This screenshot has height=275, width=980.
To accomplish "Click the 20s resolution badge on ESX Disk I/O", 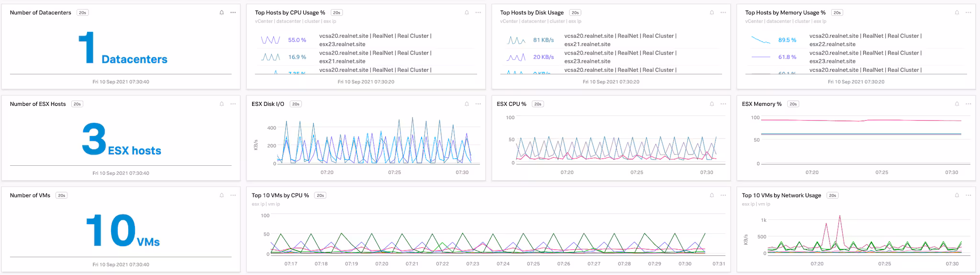I will pos(296,104).
